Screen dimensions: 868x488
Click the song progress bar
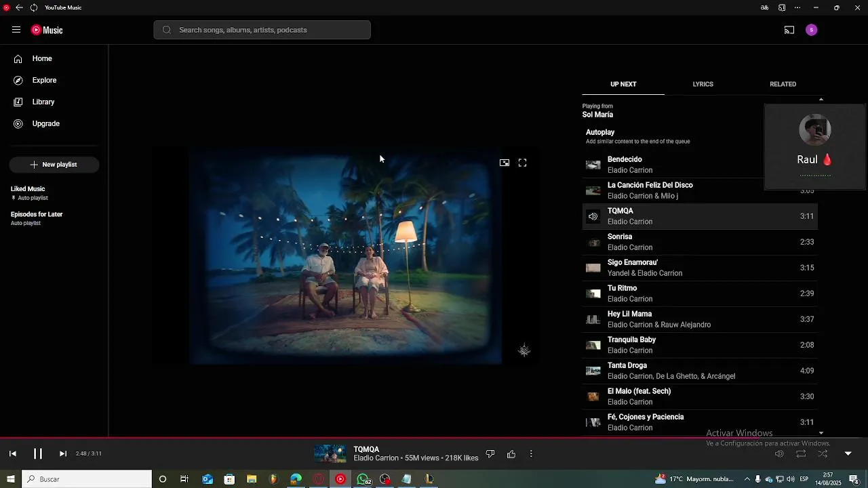click(434, 438)
